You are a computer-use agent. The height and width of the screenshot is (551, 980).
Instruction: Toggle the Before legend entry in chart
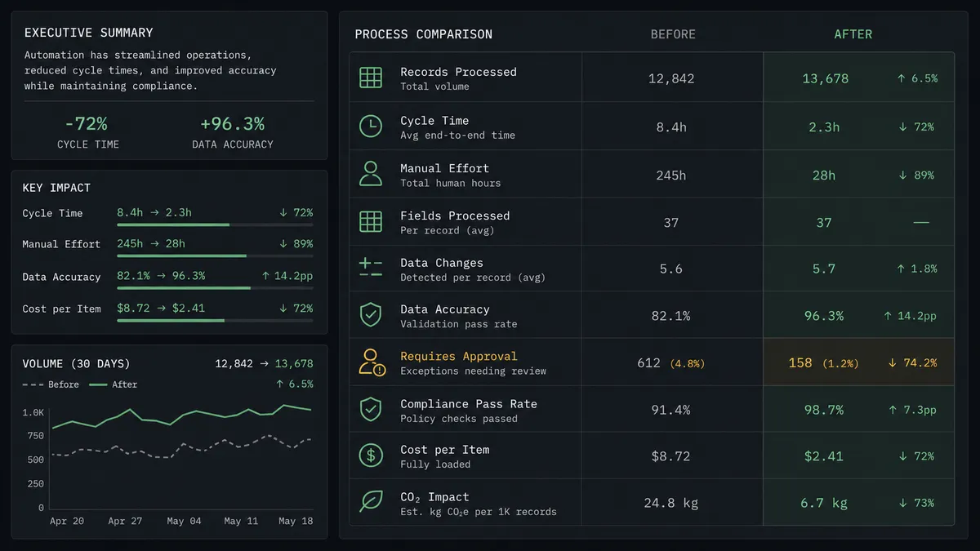[x=51, y=384]
